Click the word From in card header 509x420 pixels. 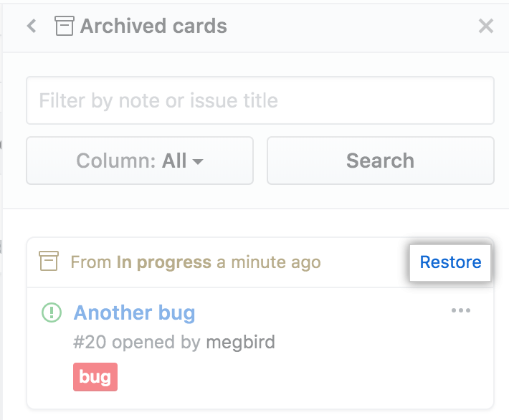click(91, 262)
